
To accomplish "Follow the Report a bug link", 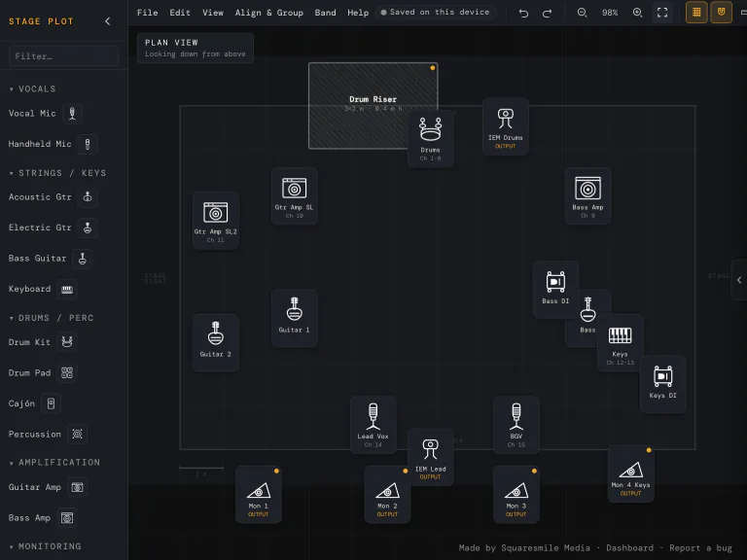I will (700, 548).
